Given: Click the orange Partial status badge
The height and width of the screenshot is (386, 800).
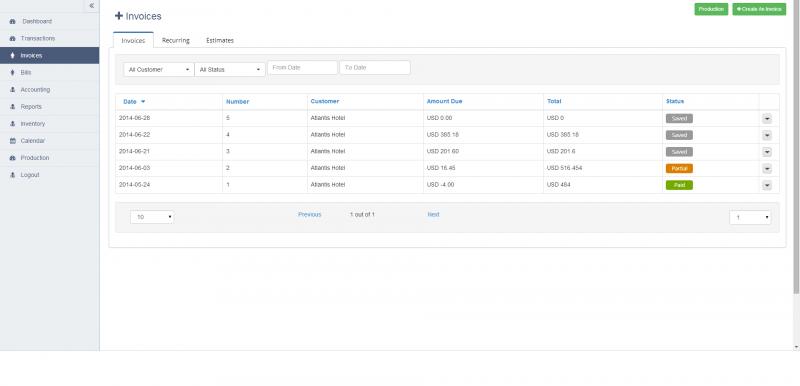Looking at the screenshot, I should pyautogui.click(x=679, y=168).
